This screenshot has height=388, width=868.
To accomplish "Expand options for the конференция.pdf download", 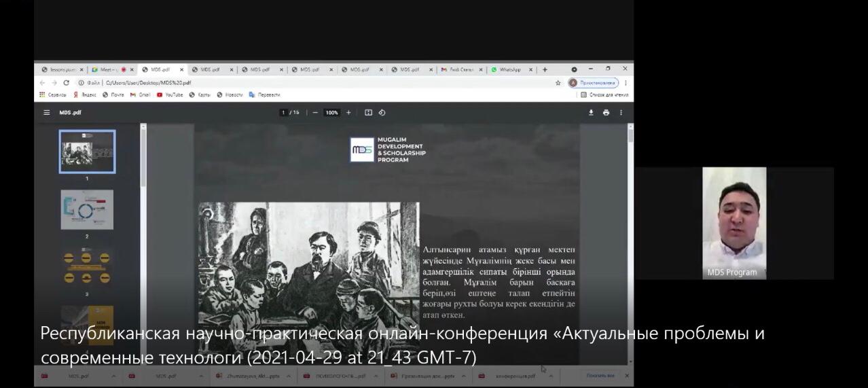I will (x=552, y=376).
